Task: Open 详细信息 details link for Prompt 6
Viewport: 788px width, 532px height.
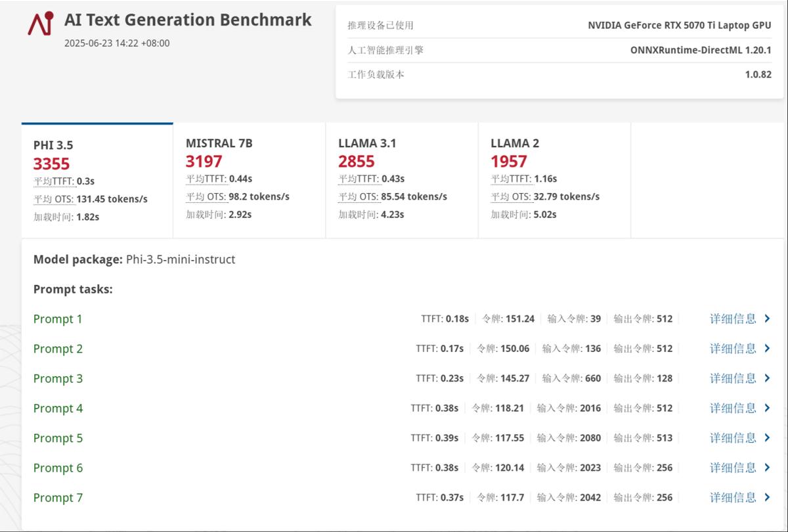Action: (x=733, y=468)
